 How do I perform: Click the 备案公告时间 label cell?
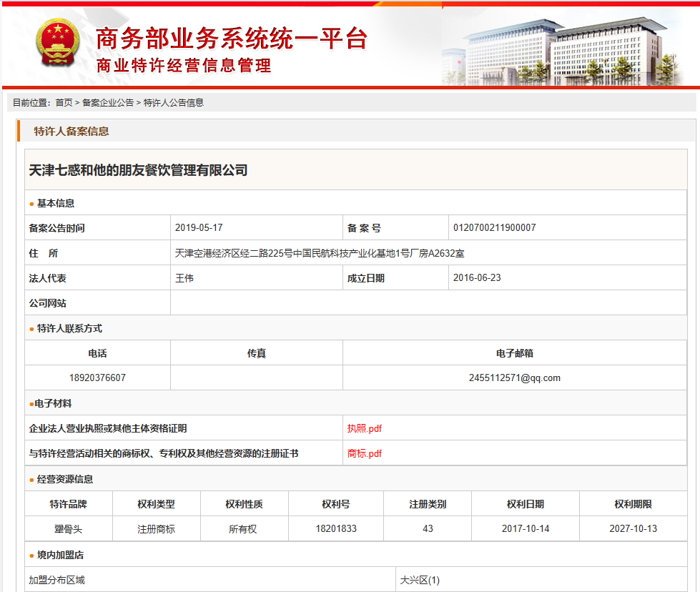98,227
